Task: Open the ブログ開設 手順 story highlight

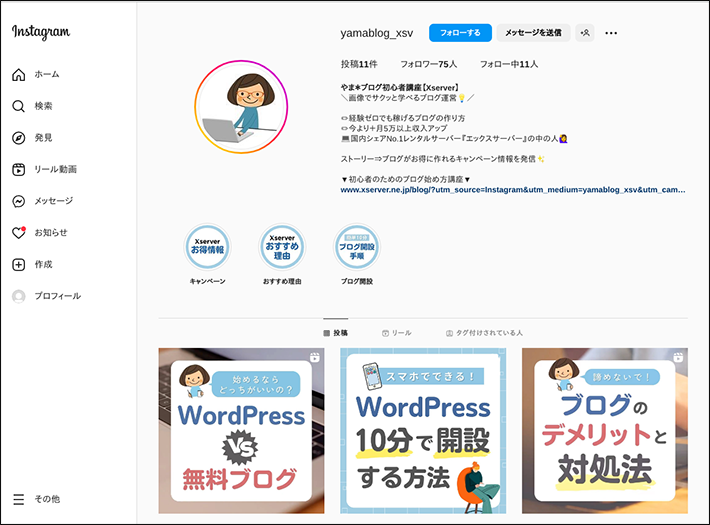Action: [x=357, y=247]
